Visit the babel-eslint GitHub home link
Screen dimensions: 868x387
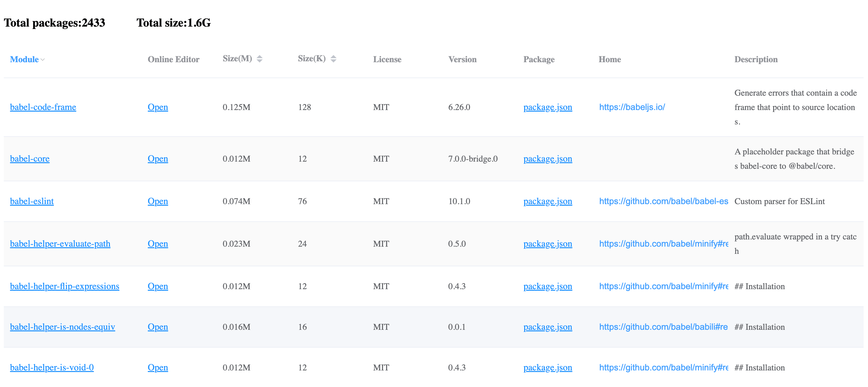click(x=663, y=201)
